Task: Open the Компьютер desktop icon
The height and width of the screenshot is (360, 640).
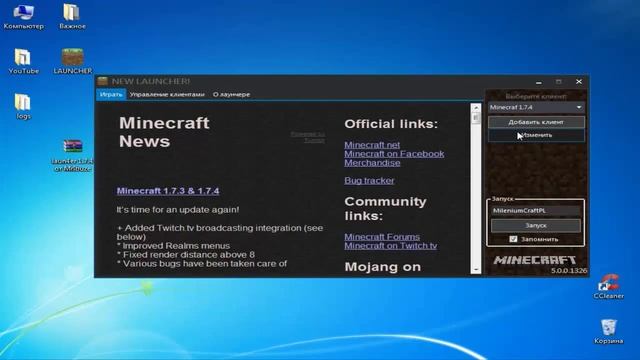Action: pyautogui.click(x=23, y=17)
